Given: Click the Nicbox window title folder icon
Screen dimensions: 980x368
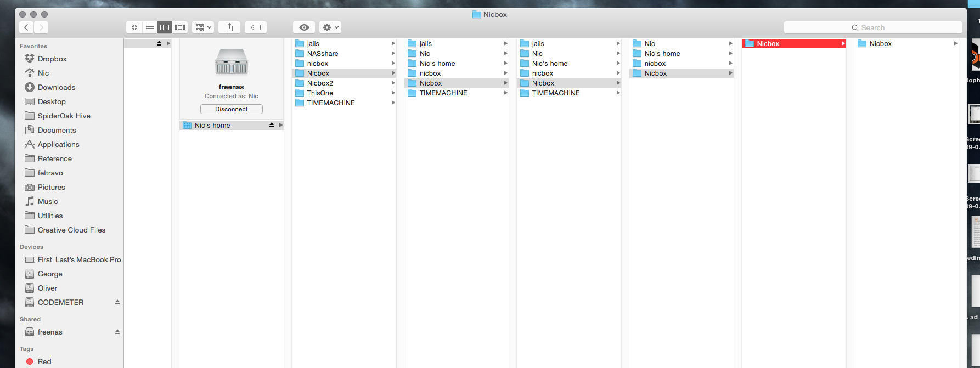Looking at the screenshot, I should [477, 14].
